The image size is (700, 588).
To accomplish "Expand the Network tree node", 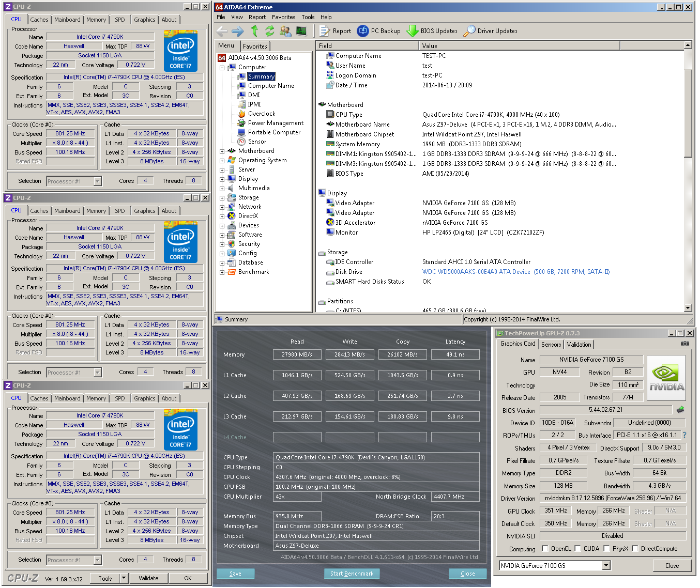I will tap(222, 207).
